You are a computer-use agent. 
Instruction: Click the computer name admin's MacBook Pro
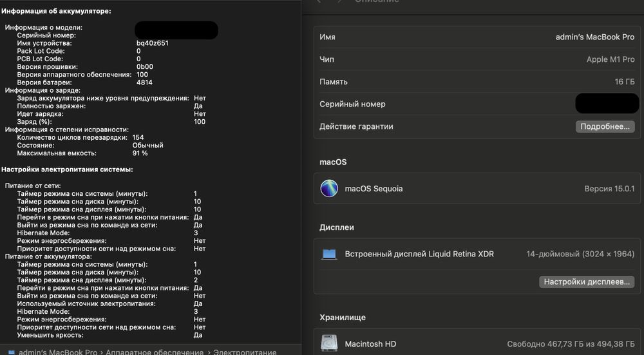(x=594, y=37)
